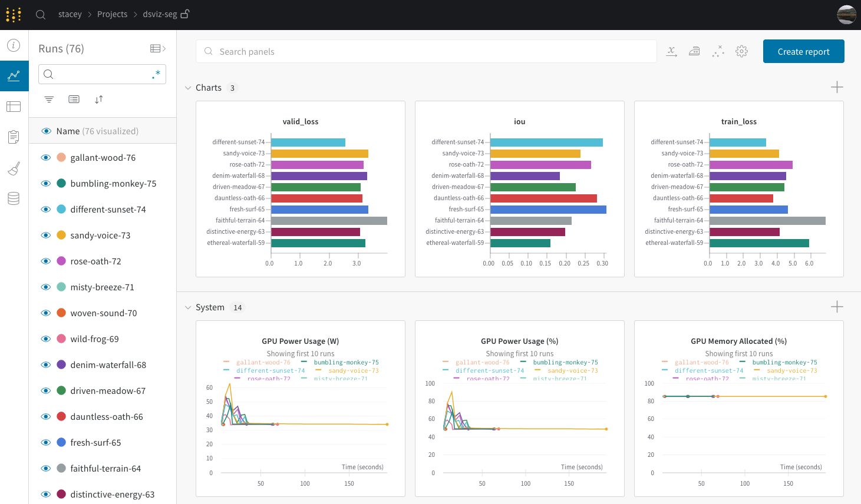The image size is (861, 504).
Task: Select the valid_loss chart panel title
Action: (x=301, y=122)
